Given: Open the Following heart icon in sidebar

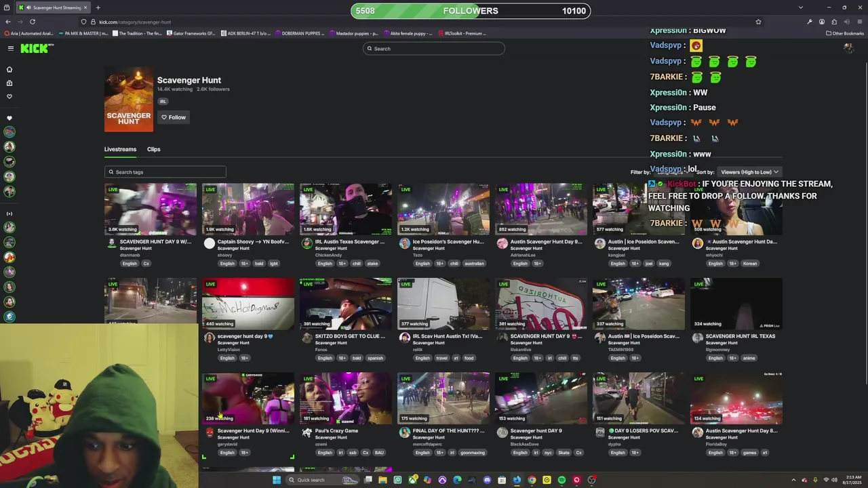Looking at the screenshot, I should 9,96.
